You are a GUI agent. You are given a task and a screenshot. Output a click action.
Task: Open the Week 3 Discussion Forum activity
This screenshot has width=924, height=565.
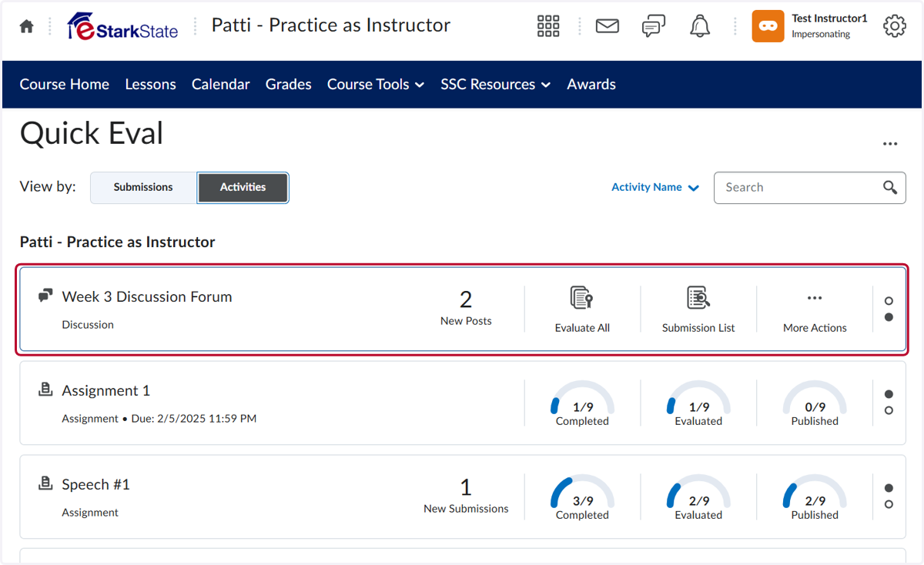[147, 296]
